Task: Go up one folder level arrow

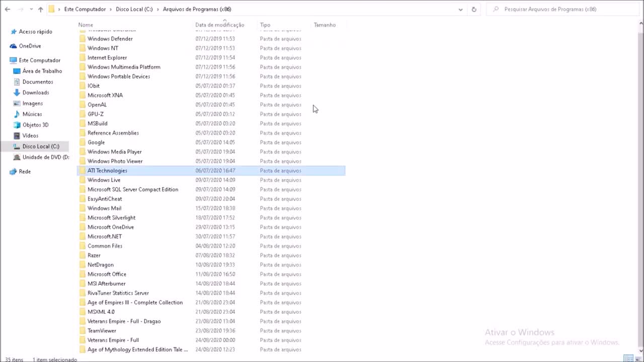Action: [x=41, y=9]
